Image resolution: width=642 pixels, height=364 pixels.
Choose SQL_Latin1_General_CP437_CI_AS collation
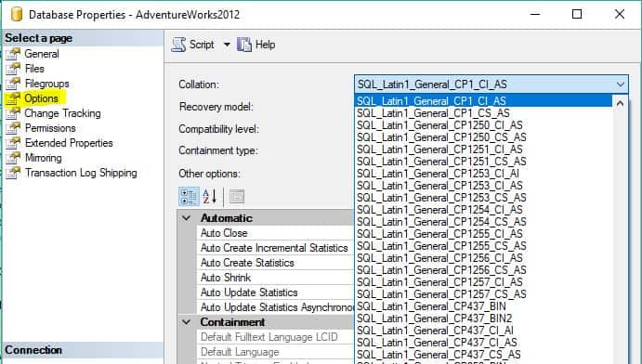pyautogui.click(x=483, y=343)
